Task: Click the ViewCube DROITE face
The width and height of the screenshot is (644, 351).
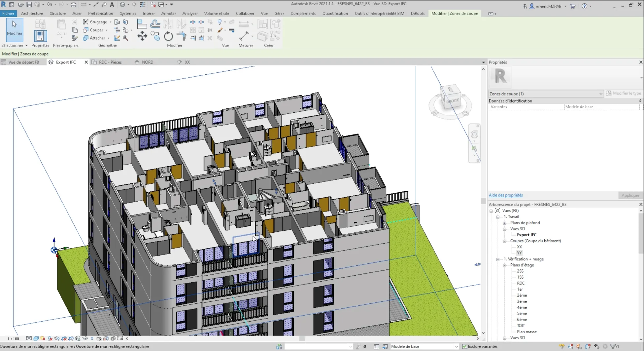Action: [x=453, y=101]
